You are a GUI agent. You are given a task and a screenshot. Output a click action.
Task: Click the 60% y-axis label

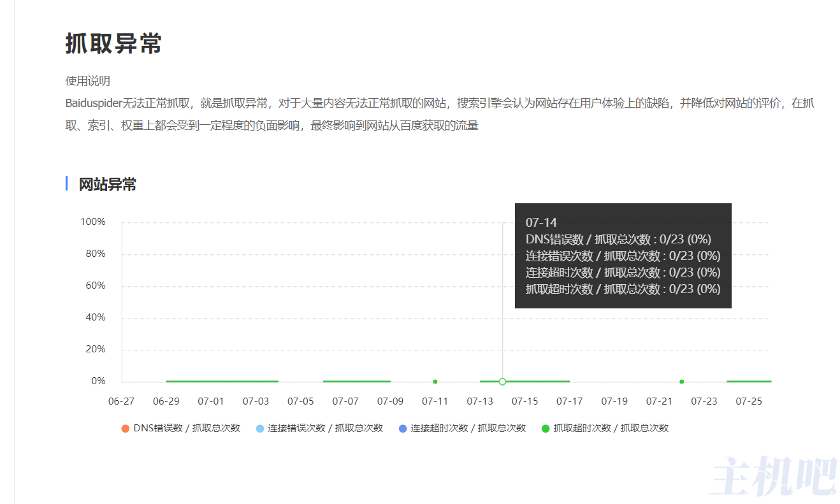96,285
